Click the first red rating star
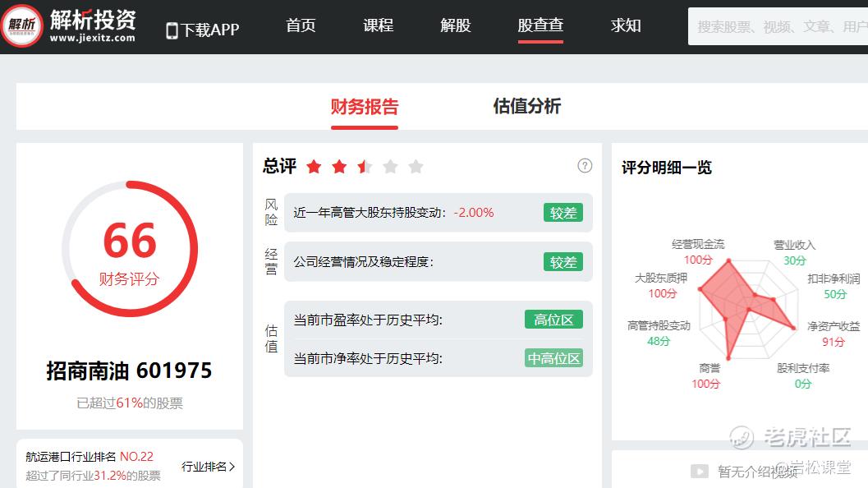 pos(314,166)
